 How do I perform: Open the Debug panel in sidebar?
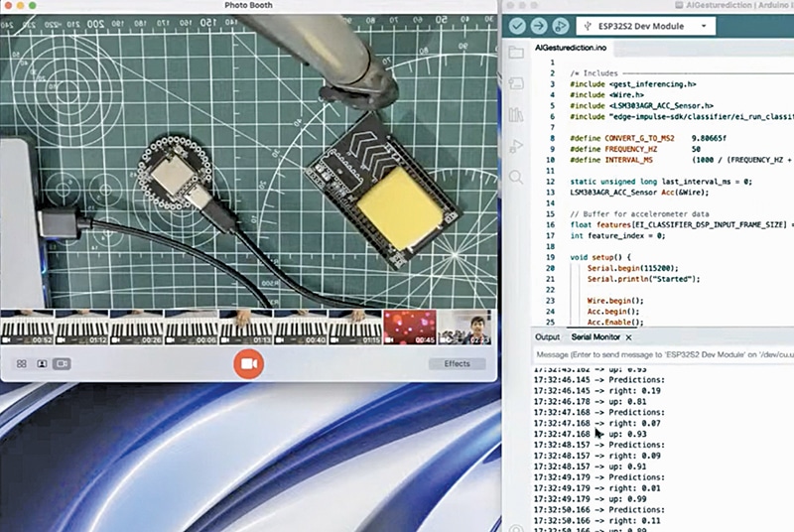point(515,146)
